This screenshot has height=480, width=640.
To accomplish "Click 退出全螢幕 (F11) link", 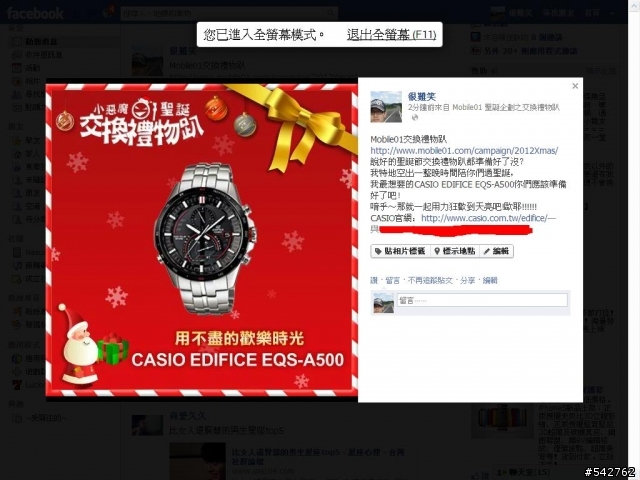I will (391, 35).
